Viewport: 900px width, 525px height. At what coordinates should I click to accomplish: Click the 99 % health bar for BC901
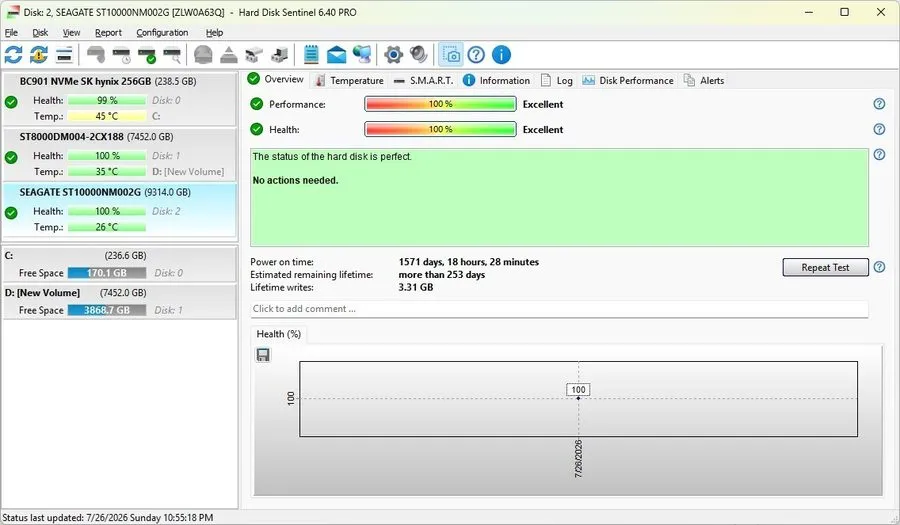click(x=107, y=100)
